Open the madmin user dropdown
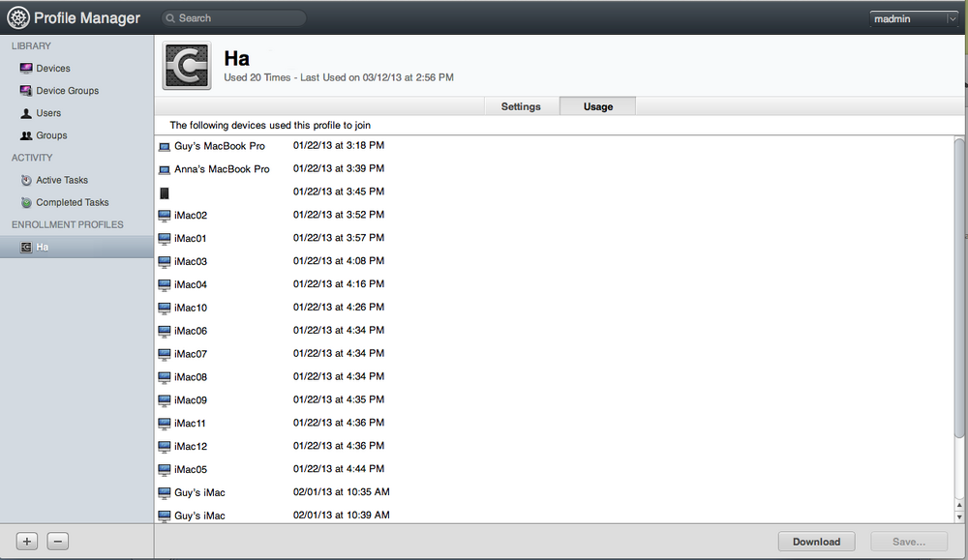This screenshot has width=968, height=560. coord(914,19)
